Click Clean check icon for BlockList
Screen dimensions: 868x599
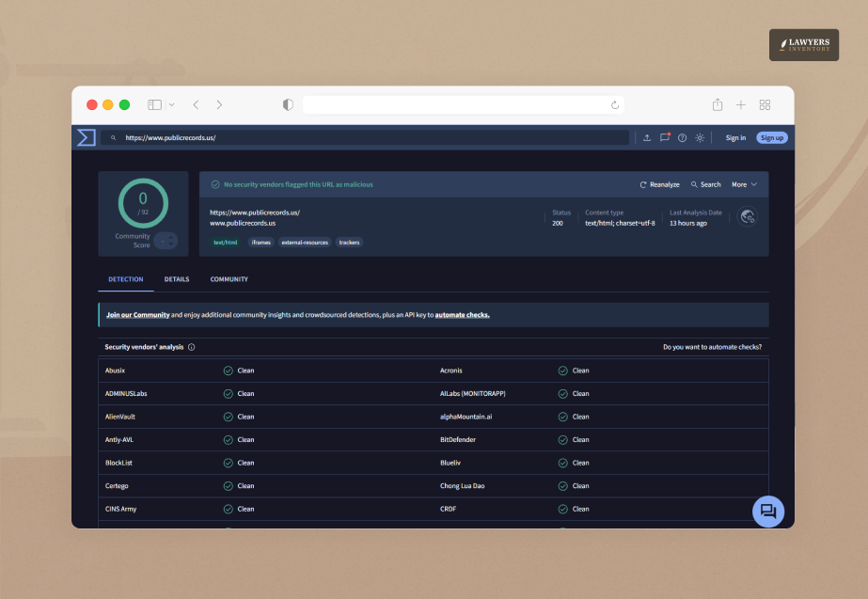[x=229, y=463]
